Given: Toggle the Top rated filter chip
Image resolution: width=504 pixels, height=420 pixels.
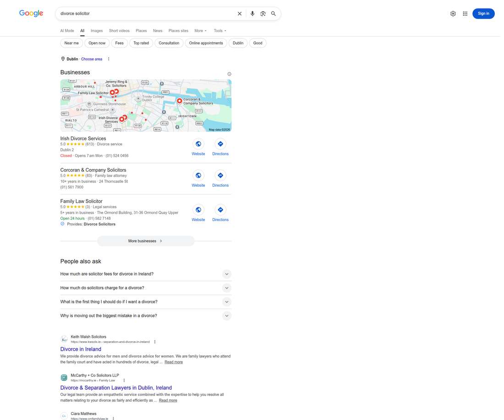Looking at the screenshot, I should [141, 43].
